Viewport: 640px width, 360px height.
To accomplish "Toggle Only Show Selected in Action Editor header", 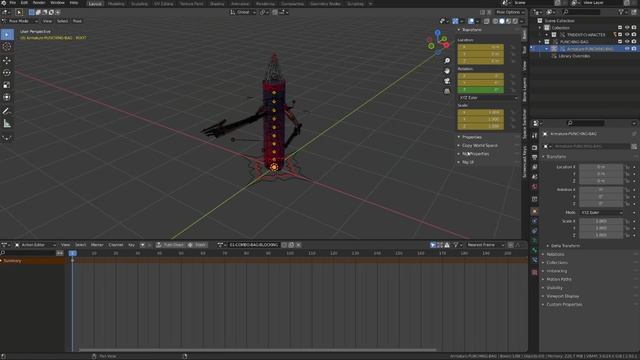I will point(433,245).
